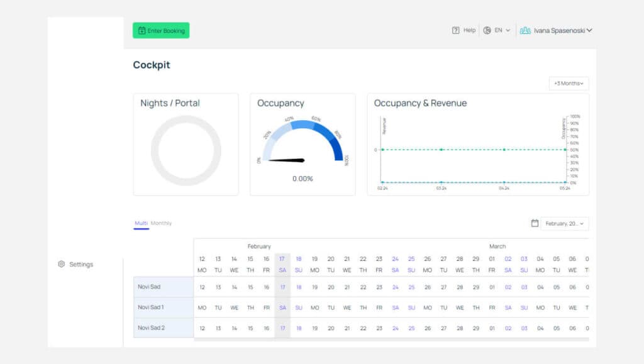This screenshot has width=644, height=364.
Task: Expand the +3 Months range dropdown
Action: [x=569, y=84]
